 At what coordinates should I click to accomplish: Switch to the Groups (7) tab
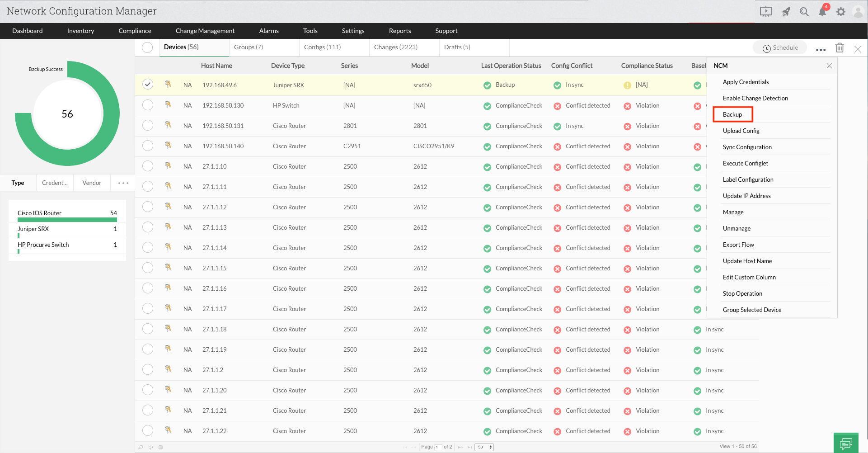pos(249,47)
